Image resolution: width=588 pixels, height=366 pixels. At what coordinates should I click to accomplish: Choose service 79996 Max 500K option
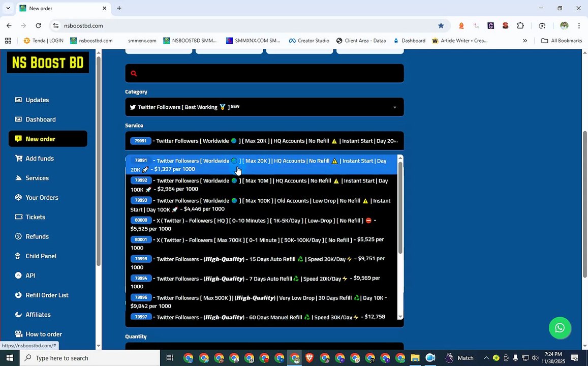point(261,301)
